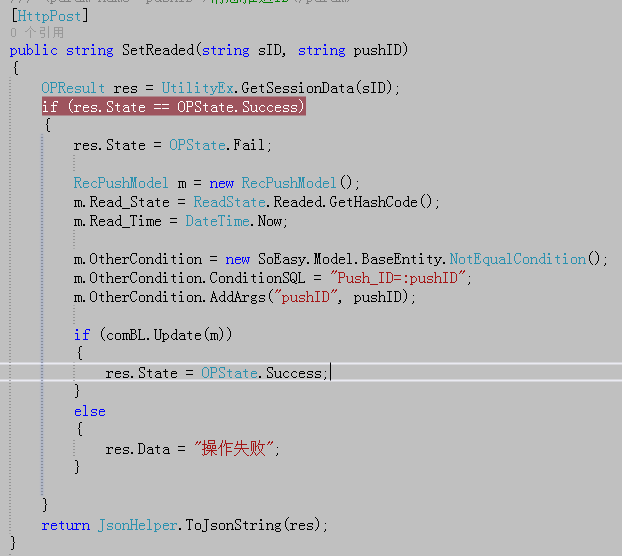Click GetSessionData method call
This screenshot has width=622, height=556.
pyautogui.click(x=298, y=88)
